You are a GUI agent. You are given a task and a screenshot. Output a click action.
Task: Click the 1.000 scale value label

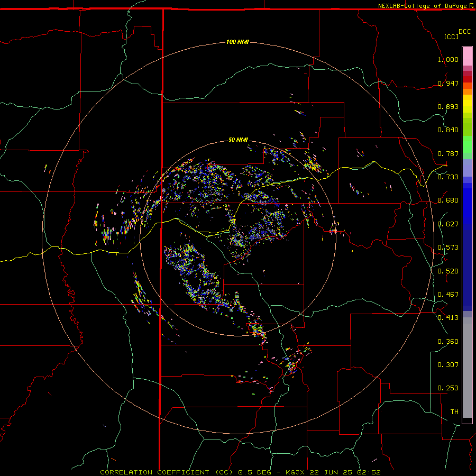448,59
